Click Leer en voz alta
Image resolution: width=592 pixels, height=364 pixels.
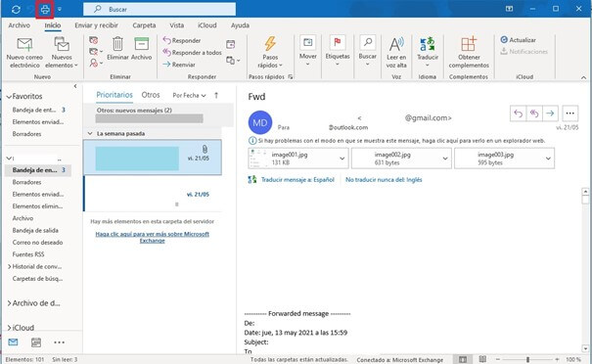point(396,53)
